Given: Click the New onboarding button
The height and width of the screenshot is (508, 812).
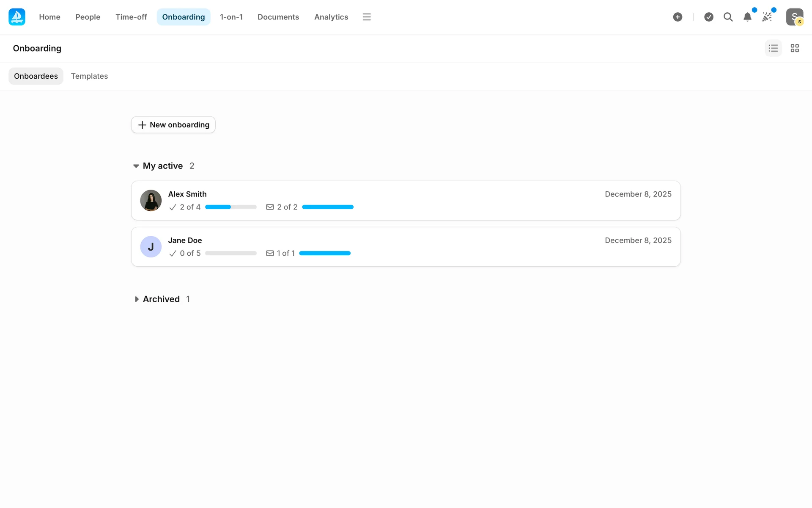Looking at the screenshot, I should [x=173, y=125].
